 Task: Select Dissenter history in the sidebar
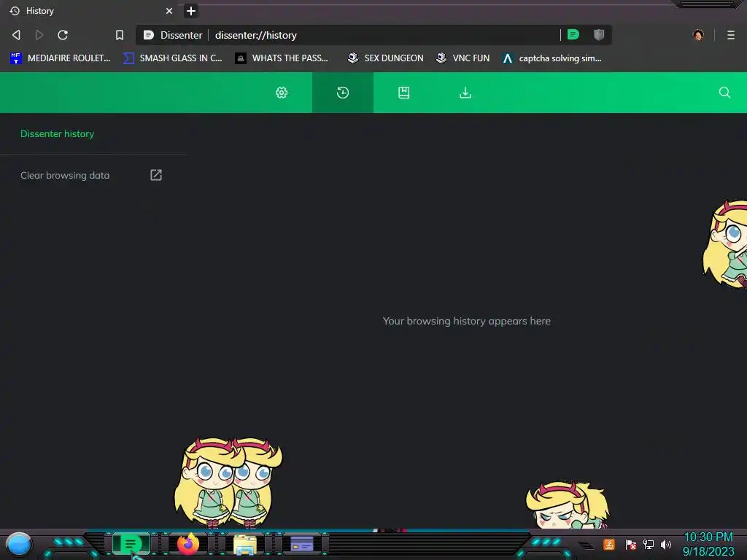pyautogui.click(x=57, y=134)
